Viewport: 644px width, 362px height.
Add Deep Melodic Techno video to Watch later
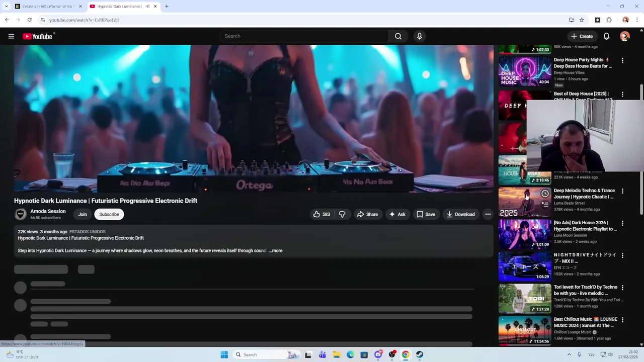(x=545, y=194)
